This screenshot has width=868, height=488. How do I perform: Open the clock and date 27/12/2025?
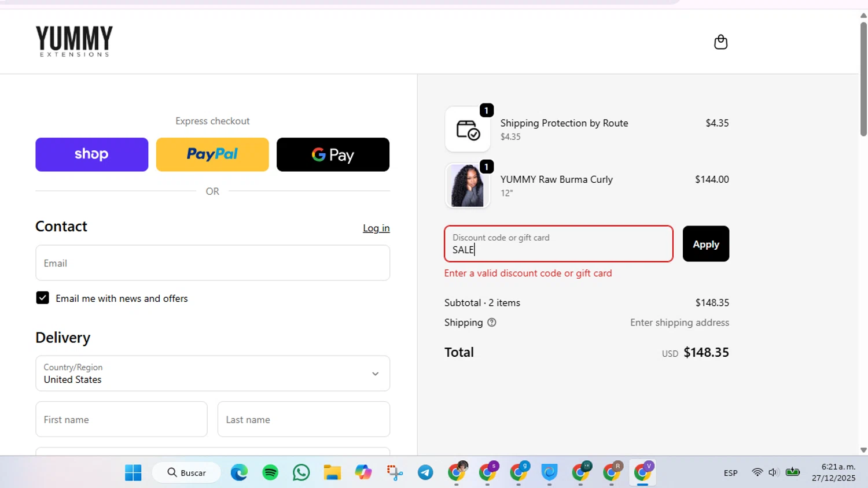833,472
